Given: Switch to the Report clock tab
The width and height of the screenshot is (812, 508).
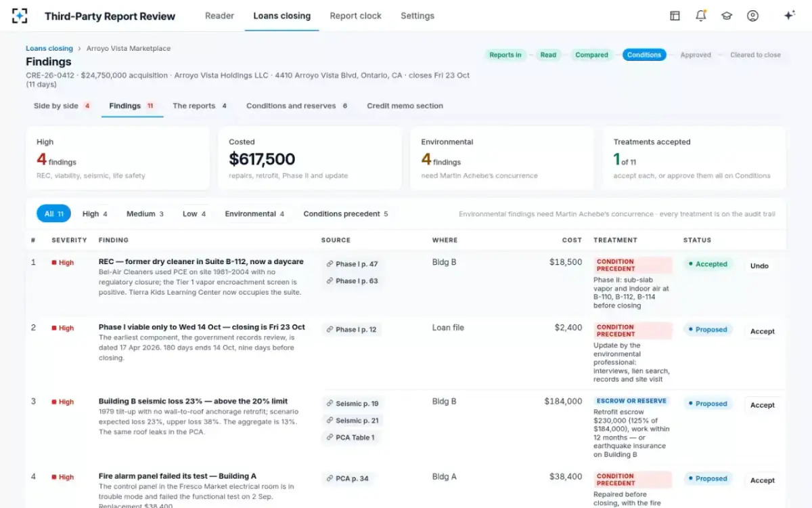Looking at the screenshot, I should [355, 16].
